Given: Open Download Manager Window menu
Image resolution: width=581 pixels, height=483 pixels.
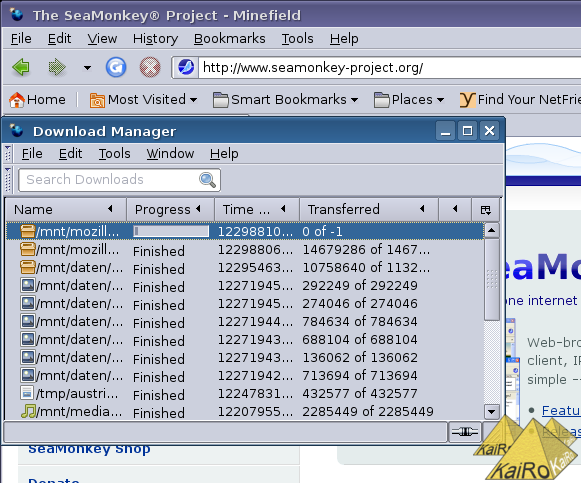Looking at the screenshot, I should [170, 153].
